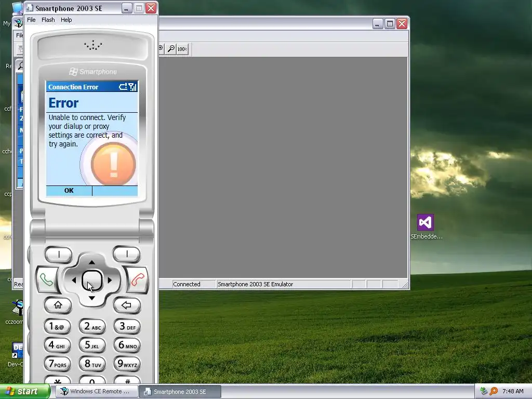Click the zoom in magnifier in background window
Screen dimensions: 532x399
pyautogui.click(x=161, y=49)
